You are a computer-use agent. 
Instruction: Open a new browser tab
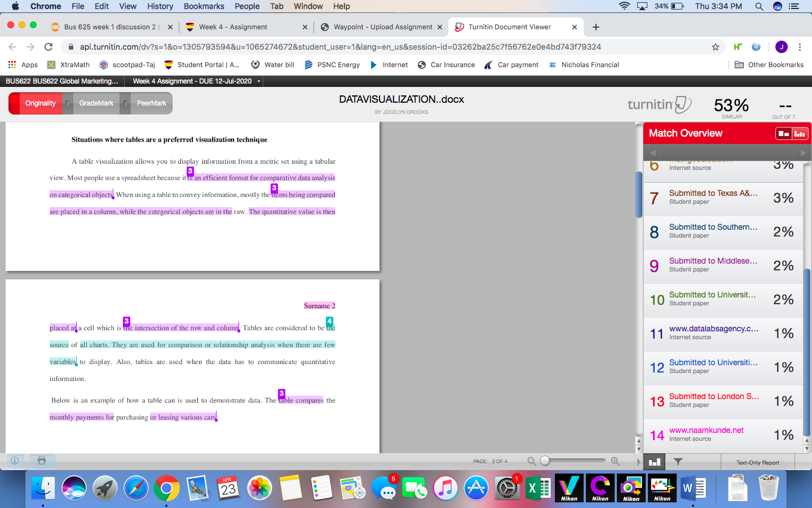pyautogui.click(x=596, y=27)
